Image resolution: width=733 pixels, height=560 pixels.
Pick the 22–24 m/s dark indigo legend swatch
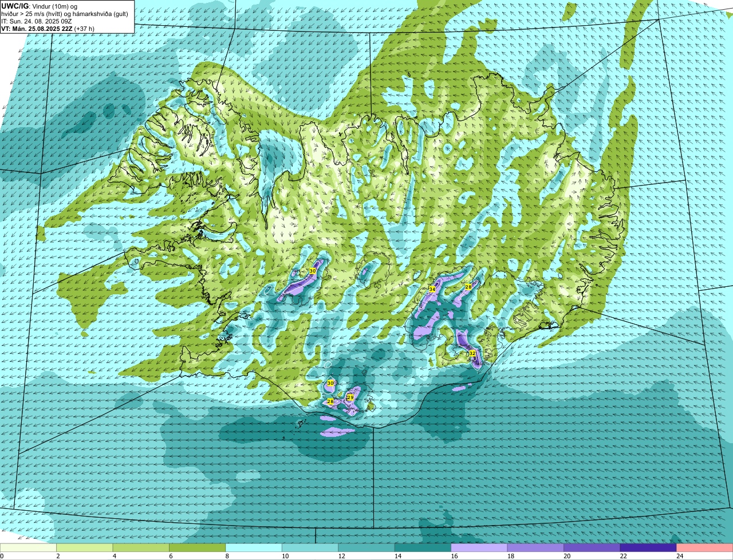pyautogui.click(x=648, y=548)
